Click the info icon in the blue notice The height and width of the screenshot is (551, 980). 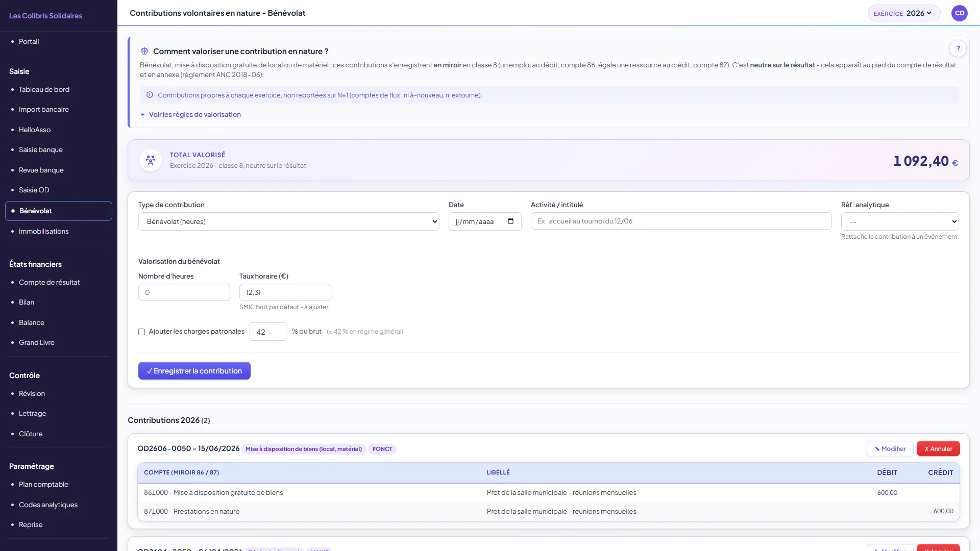(x=150, y=95)
